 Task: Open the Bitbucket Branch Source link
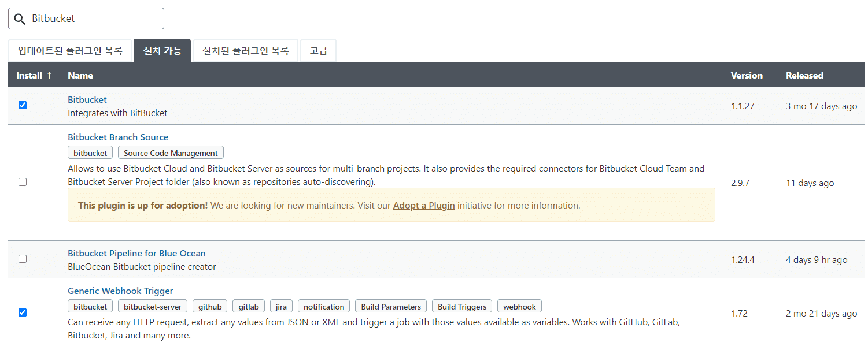click(118, 137)
